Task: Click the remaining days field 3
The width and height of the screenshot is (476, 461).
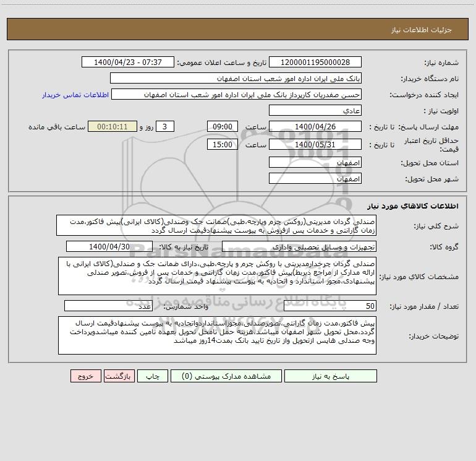Action: tap(165, 126)
